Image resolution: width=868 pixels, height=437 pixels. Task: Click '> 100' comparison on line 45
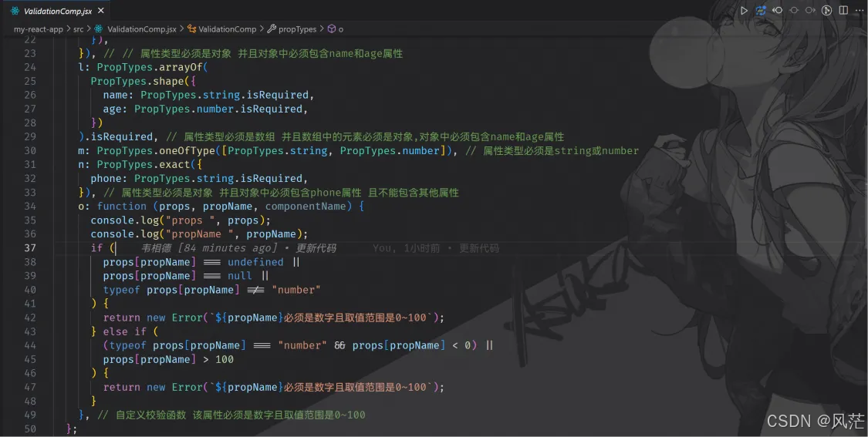[218, 359]
